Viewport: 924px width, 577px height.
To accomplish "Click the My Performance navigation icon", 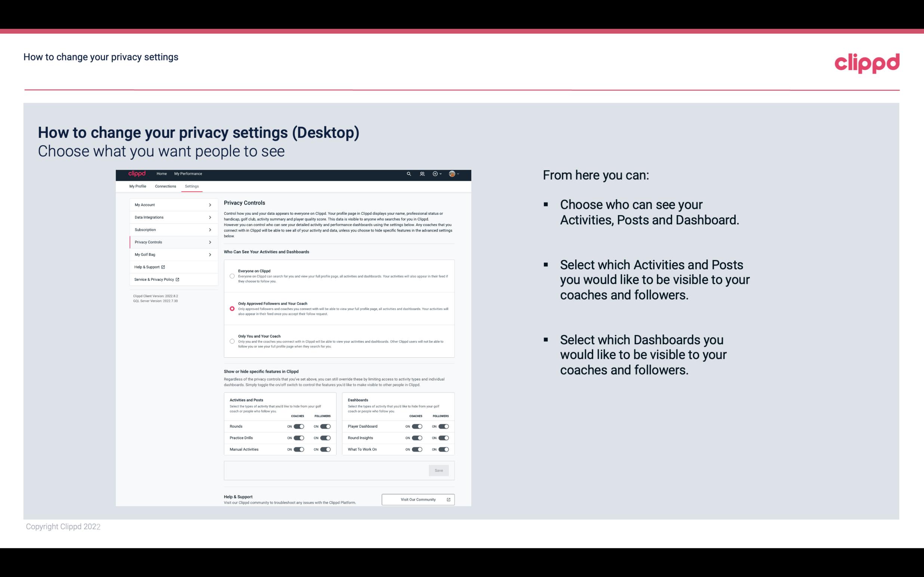I will click(x=188, y=174).
